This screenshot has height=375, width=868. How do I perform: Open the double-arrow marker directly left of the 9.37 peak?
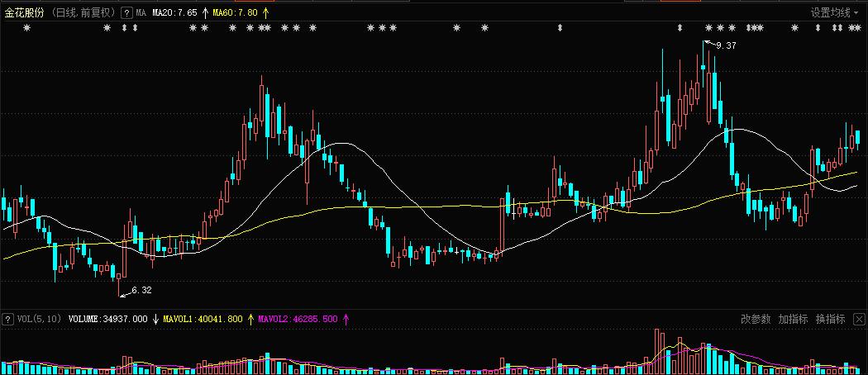[680, 27]
